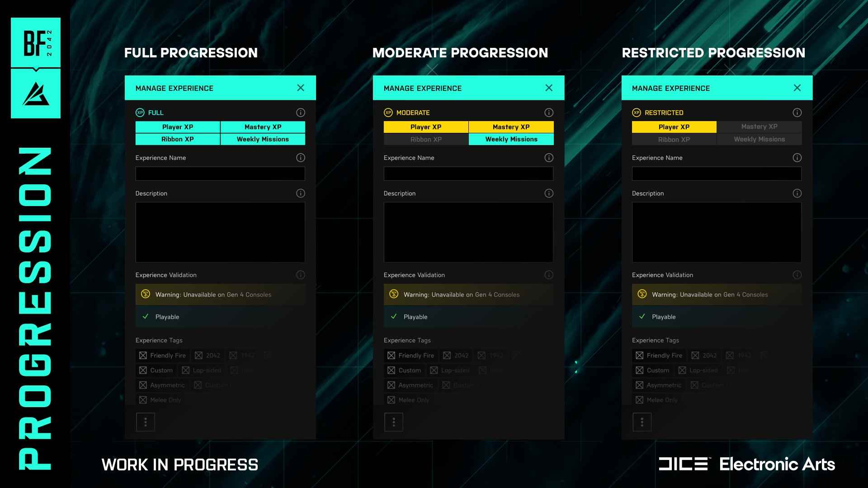Toggle the Mastery XP button in Full Progression

pyautogui.click(x=262, y=127)
